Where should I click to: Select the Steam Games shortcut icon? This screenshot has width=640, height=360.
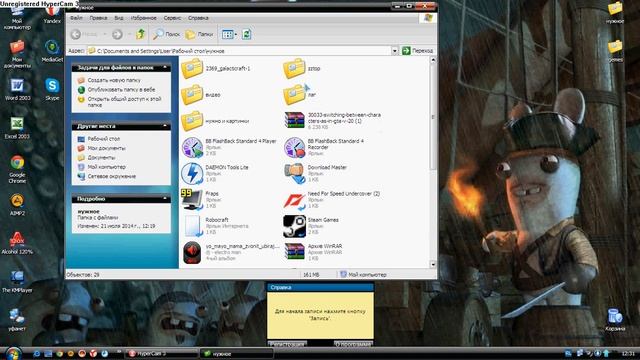pyautogui.click(x=294, y=226)
